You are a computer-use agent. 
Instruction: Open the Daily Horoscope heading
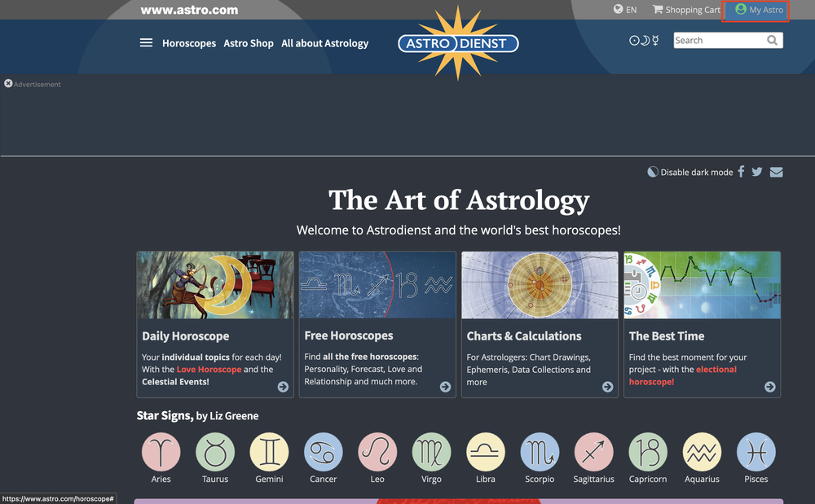186,335
